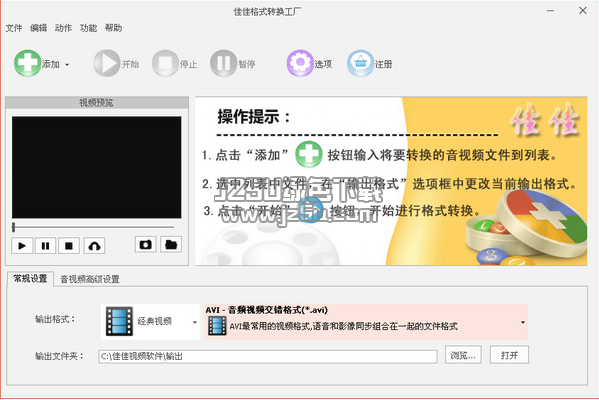Play the video preview
The width and height of the screenshot is (599, 400).
pyautogui.click(x=22, y=246)
